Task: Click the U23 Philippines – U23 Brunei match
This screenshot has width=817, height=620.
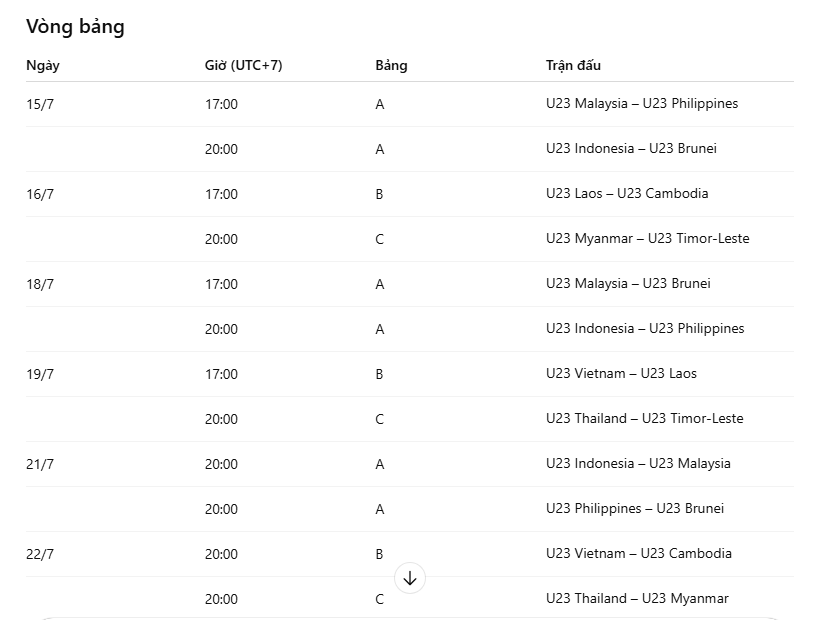Action: click(635, 509)
